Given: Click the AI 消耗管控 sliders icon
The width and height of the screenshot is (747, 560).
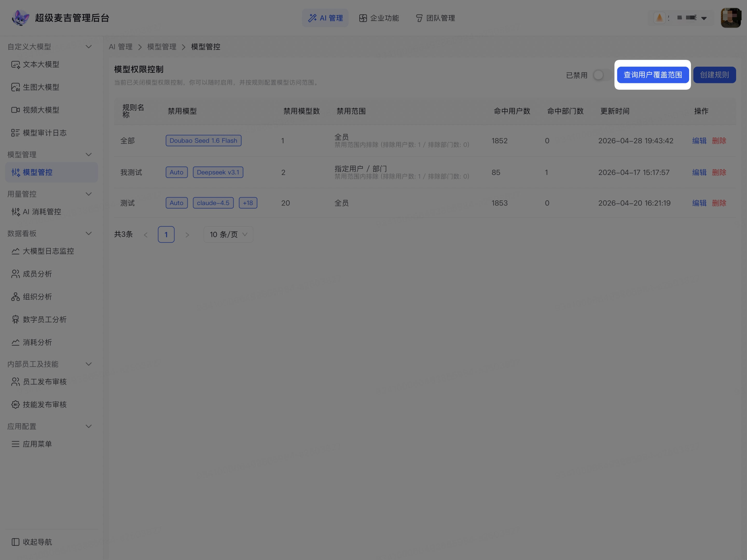Looking at the screenshot, I should (x=16, y=212).
